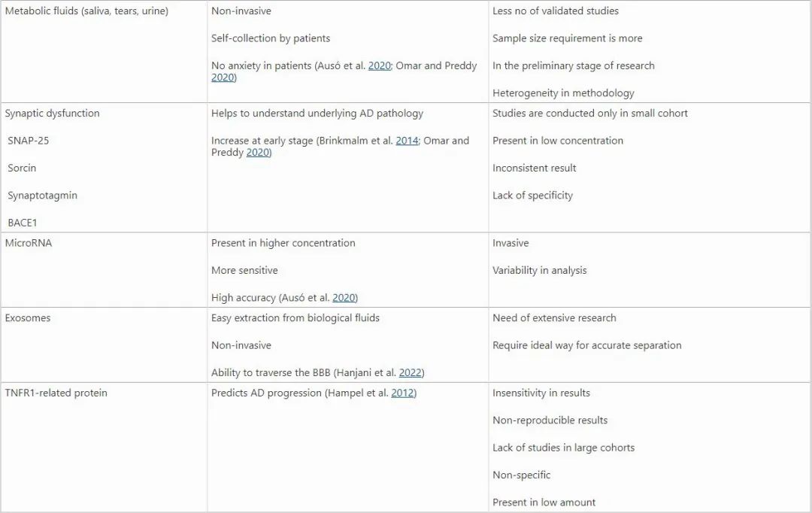
Task: Select the 'TNFR1-related protein' row heading
Action: tap(56, 393)
